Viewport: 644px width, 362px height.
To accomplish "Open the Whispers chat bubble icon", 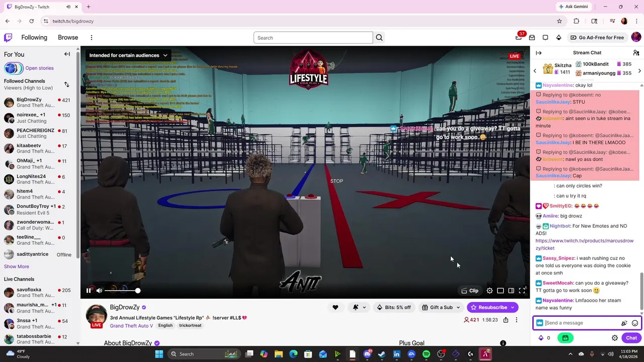I will [545, 38].
